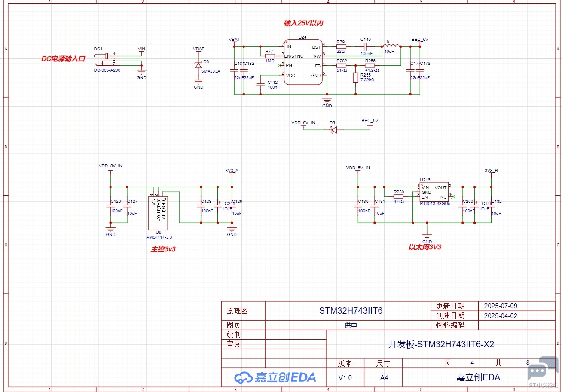Click the no-connect X on PG pin
The height and width of the screenshot is (392, 562).
[279, 65]
